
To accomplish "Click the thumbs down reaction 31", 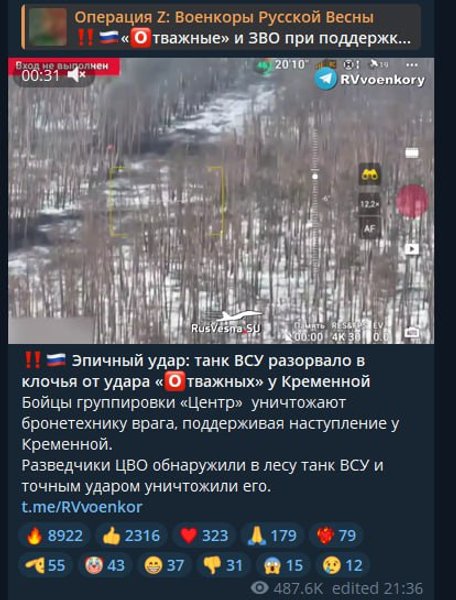I will click(223, 565).
